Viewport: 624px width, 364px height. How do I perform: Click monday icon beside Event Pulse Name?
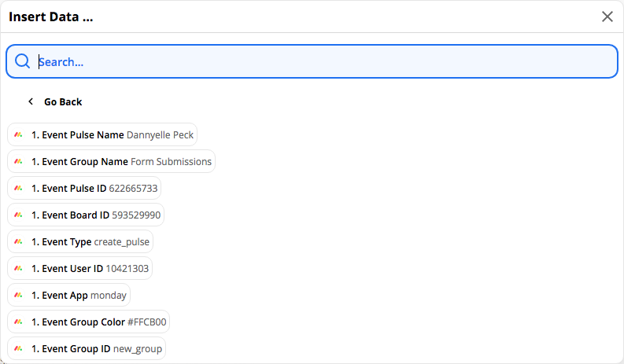[x=18, y=135]
